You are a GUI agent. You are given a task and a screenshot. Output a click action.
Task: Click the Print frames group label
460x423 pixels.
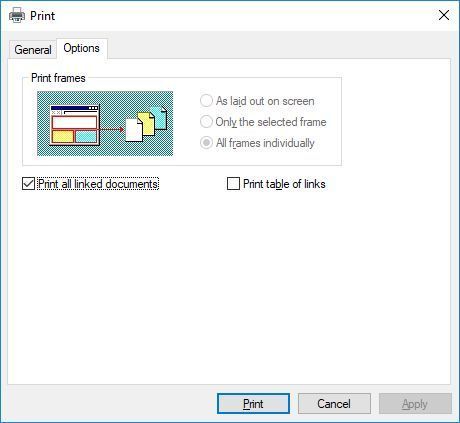point(58,78)
